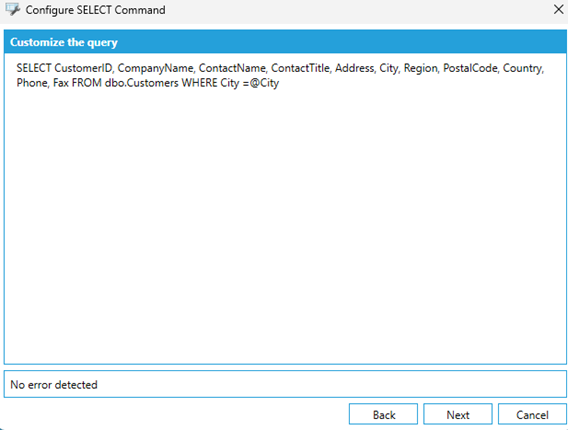Select the Configure SELECT Command title text

coord(95,10)
